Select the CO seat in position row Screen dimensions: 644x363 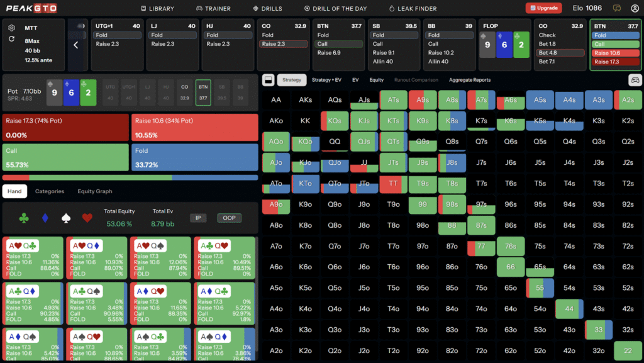pos(185,92)
